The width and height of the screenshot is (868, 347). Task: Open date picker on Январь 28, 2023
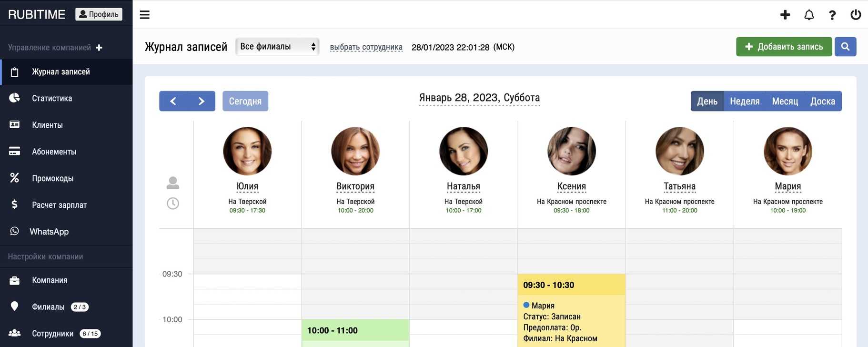[x=479, y=98]
